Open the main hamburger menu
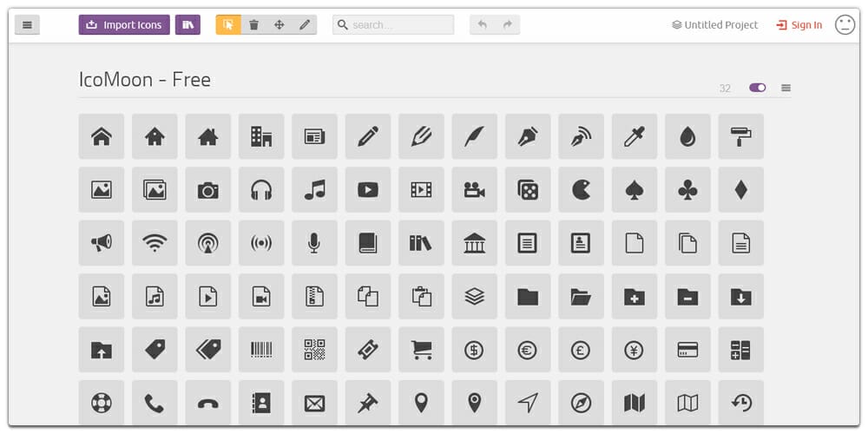Screen dimensions: 868x434 (27, 25)
